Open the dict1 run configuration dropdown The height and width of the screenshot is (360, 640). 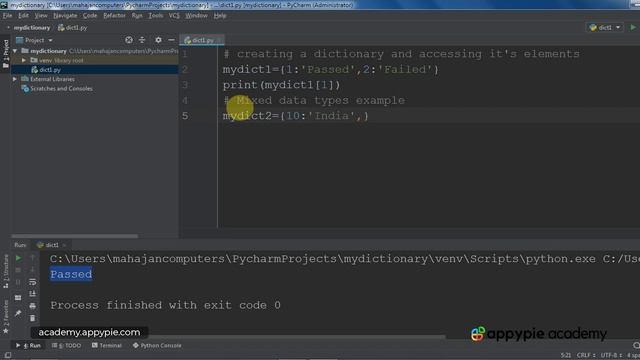(x=605, y=27)
